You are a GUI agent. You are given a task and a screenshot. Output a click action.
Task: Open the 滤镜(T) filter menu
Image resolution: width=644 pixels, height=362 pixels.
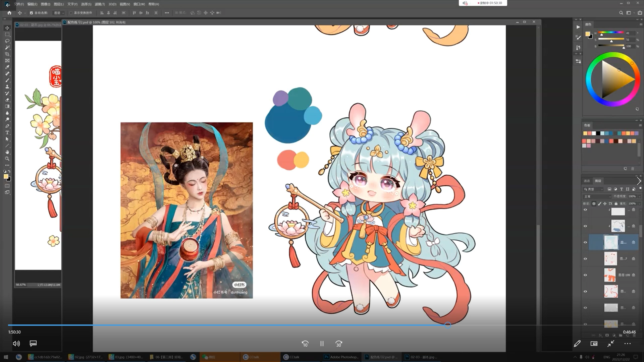coord(100,4)
